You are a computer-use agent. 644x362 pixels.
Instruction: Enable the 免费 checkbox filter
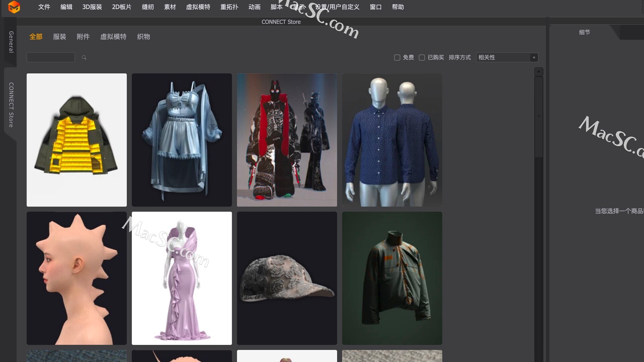pos(397,58)
